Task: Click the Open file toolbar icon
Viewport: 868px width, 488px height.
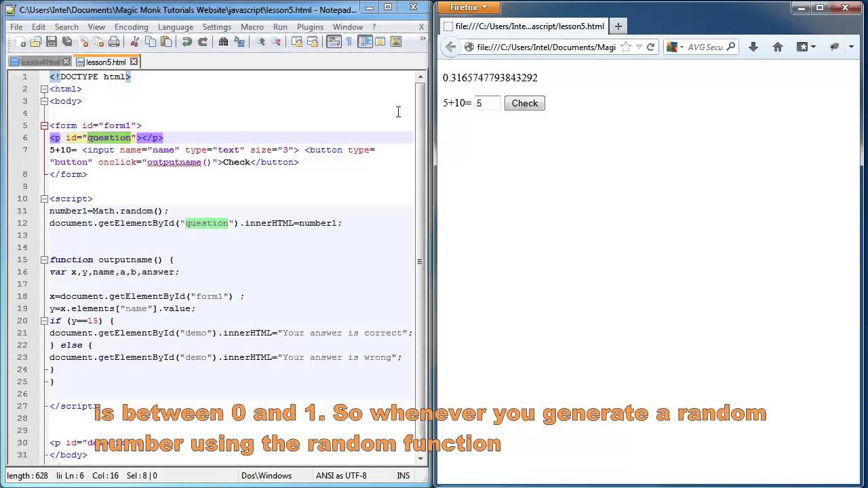Action: [x=36, y=42]
